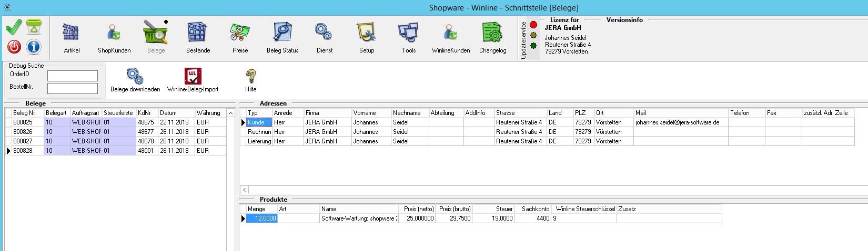This screenshot has width=868, height=251.
Task: Click the BestellNr. input field
Action: point(73,88)
